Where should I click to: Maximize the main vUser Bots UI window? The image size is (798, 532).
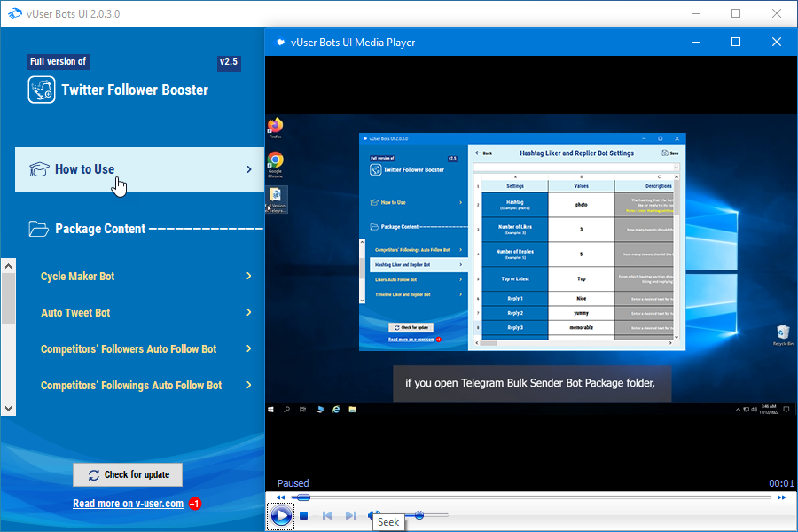736,14
